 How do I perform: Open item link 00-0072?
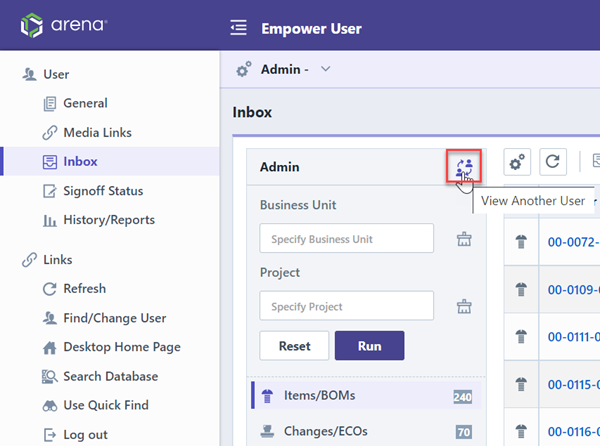pos(573,242)
